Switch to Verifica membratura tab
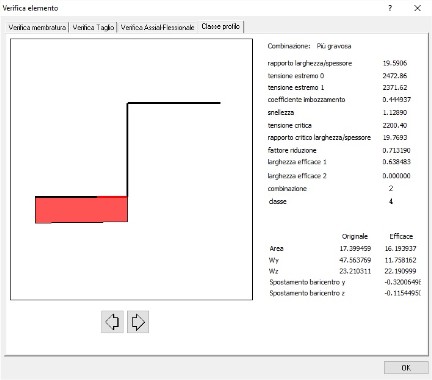Screen dimensions: 432x380 (x=37, y=27)
